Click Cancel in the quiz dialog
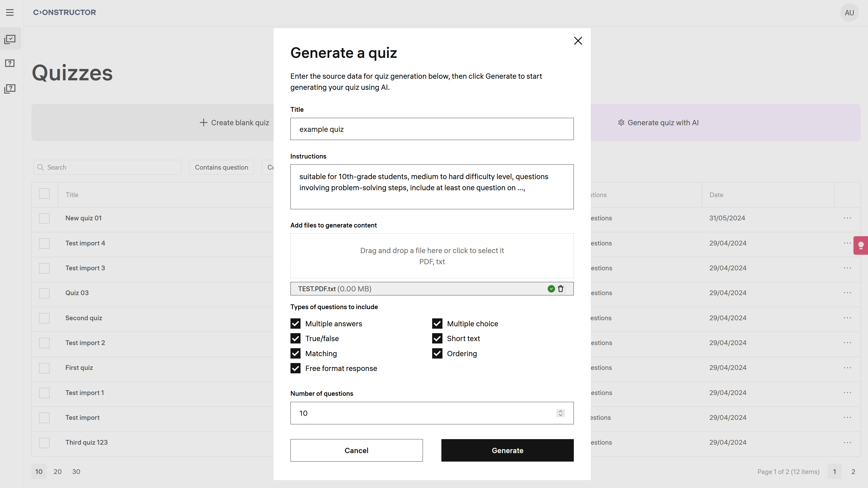 tap(356, 451)
